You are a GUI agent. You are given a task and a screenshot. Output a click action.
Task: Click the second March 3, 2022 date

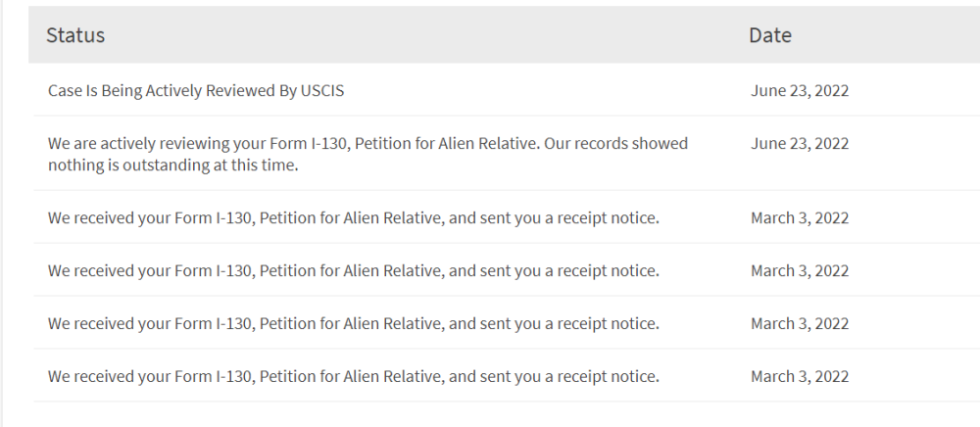click(x=800, y=271)
